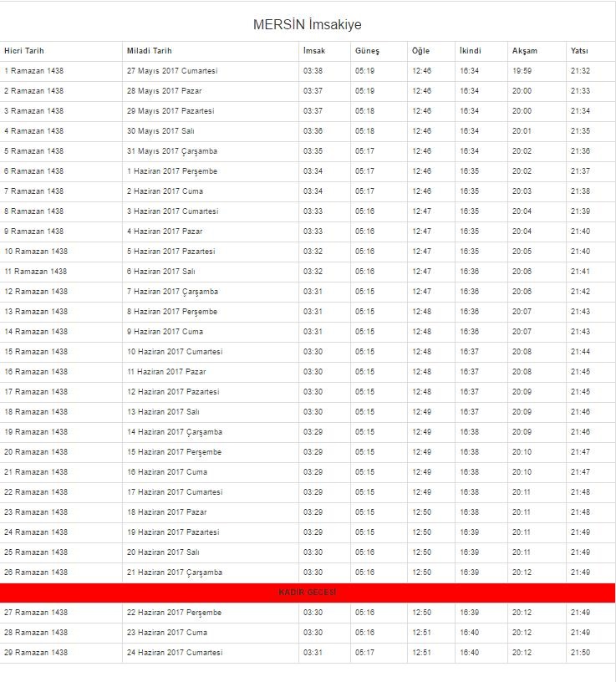Click Yatsı time 21:37

(x=580, y=171)
